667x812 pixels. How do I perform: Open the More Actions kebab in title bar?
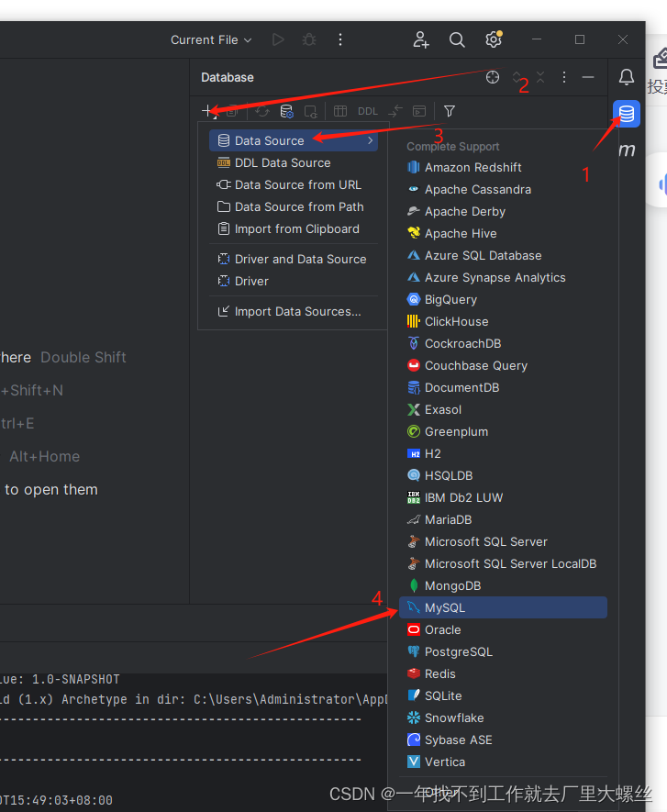tap(340, 39)
